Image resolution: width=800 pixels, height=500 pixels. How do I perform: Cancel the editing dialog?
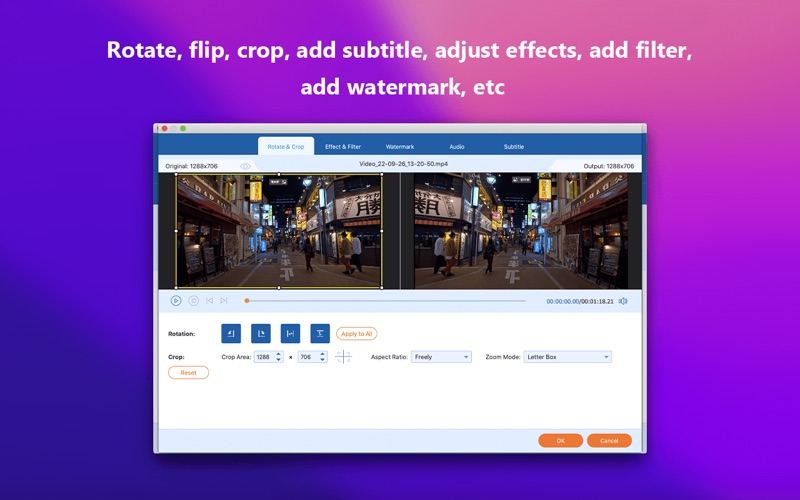point(609,440)
